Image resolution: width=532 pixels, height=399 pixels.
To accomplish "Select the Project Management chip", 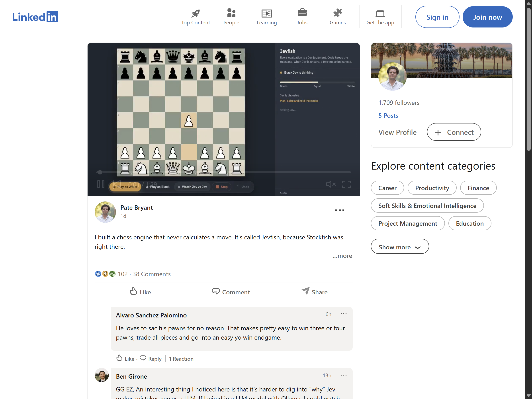I will [408, 223].
